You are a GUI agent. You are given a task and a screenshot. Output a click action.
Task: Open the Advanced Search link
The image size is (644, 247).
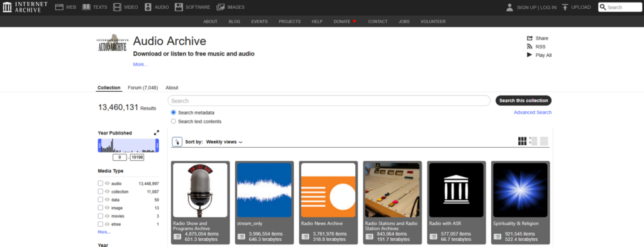(x=533, y=113)
